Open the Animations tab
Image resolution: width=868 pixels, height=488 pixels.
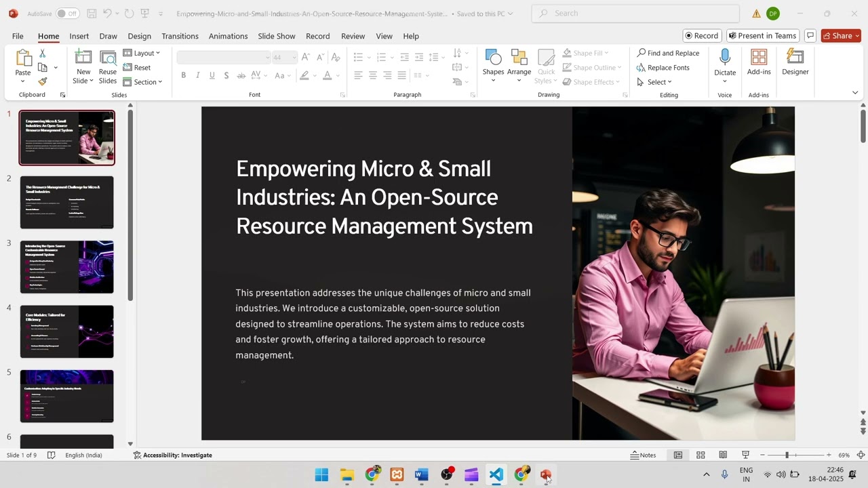[x=228, y=36]
